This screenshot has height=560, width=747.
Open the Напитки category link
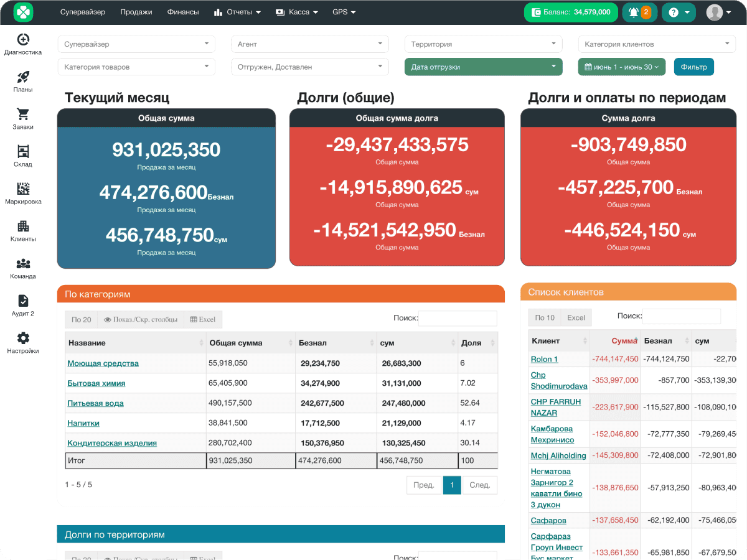(x=83, y=423)
